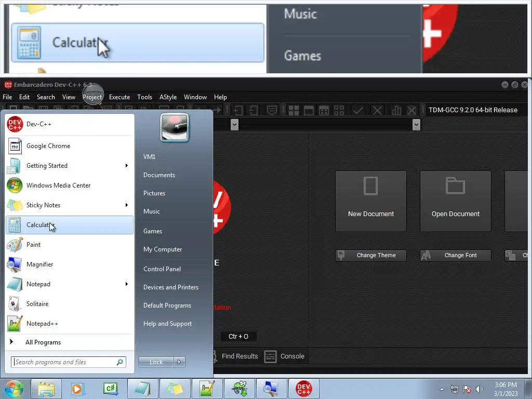Click the New Document tile
532x399 pixels.
(x=371, y=201)
